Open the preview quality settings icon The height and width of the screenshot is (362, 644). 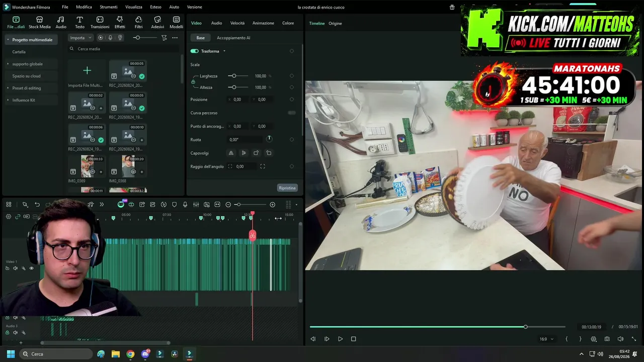594,339
